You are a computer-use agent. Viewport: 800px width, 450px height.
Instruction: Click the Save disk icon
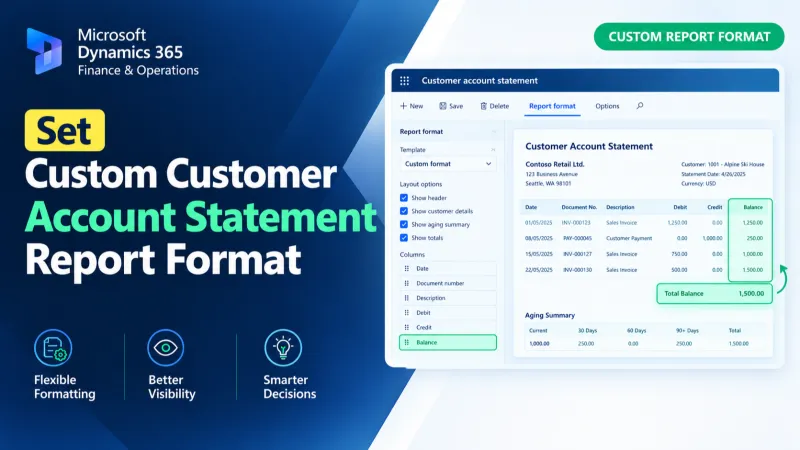(443, 106)
